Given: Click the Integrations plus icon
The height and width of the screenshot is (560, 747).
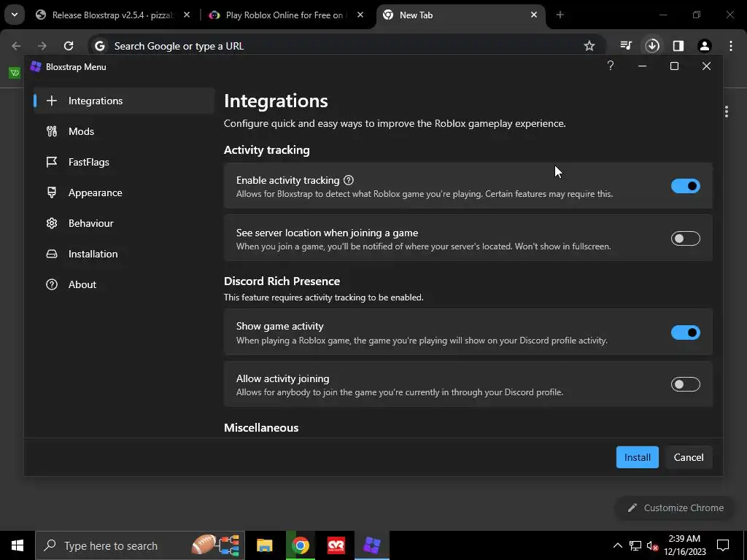Looking at the screenshot, I should [52, 101].
